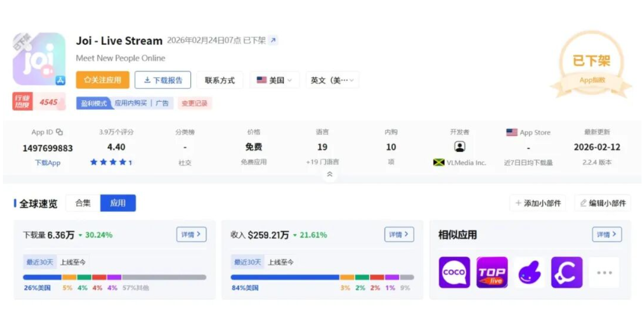Open the 英文 language dropdown
Screen dimensions: 644x311
point(332,80)
